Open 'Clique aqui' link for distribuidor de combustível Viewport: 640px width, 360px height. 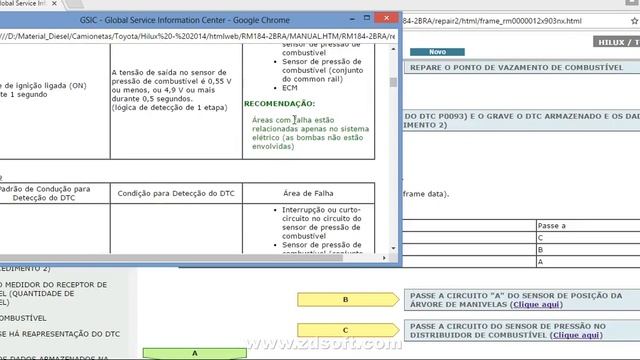pos(576,335)
